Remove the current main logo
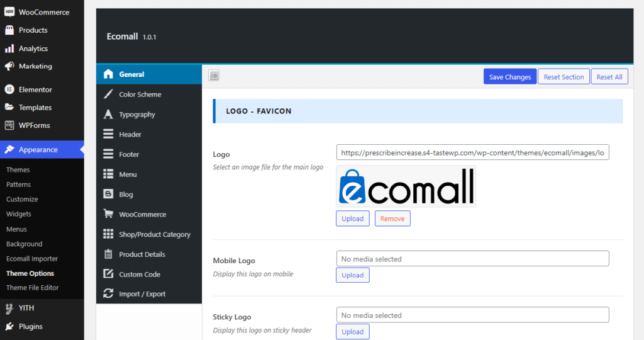Screen dimensions: 644x340 [x=392, y=218]
